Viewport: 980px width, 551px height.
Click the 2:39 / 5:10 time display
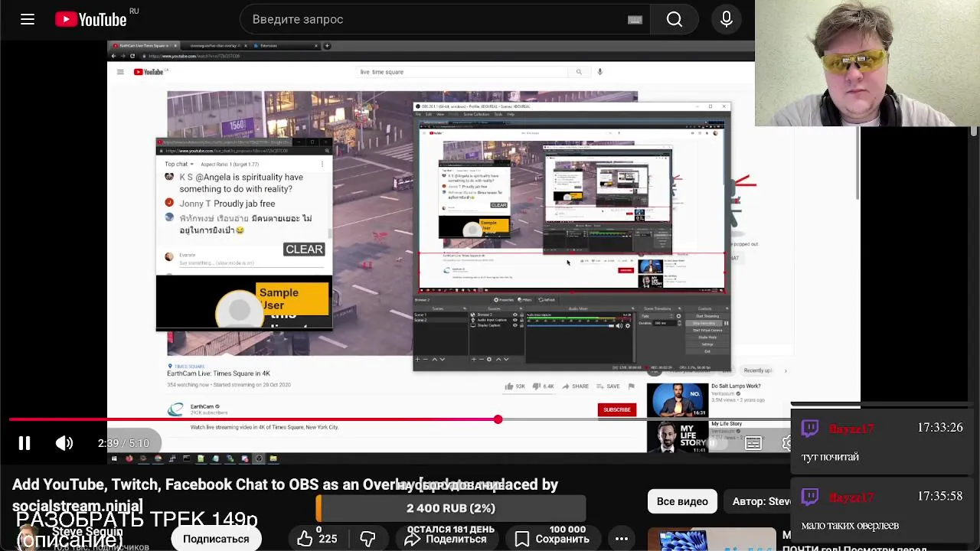pos(123,443)
